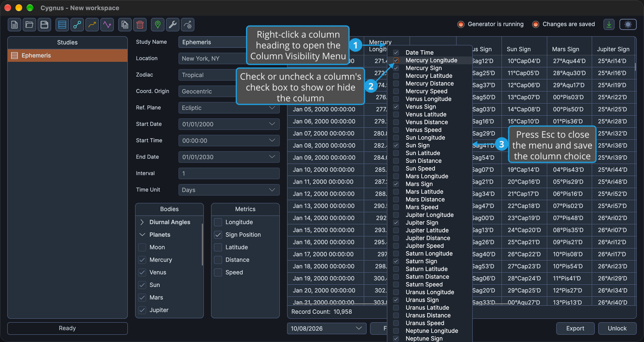Enable the Longitude metric checkbox
This screenshot has width=644, height=342.
(x=218, y=222)
